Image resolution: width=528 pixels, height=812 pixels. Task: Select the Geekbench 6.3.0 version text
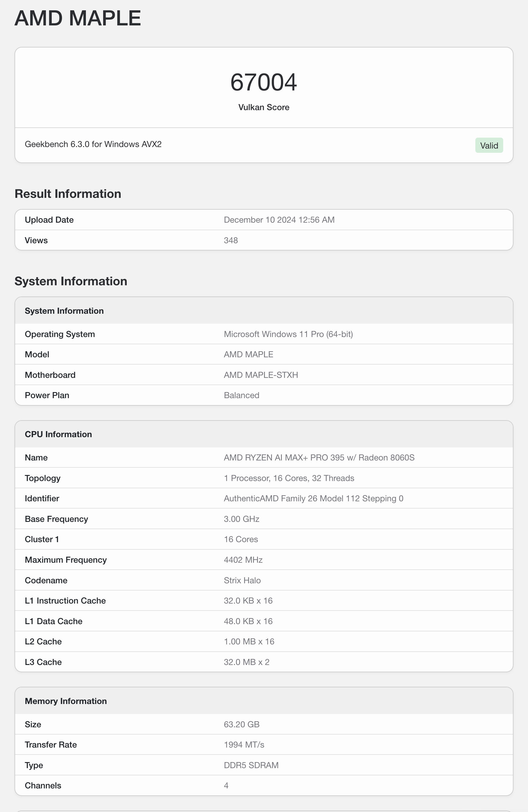(93, 144)
